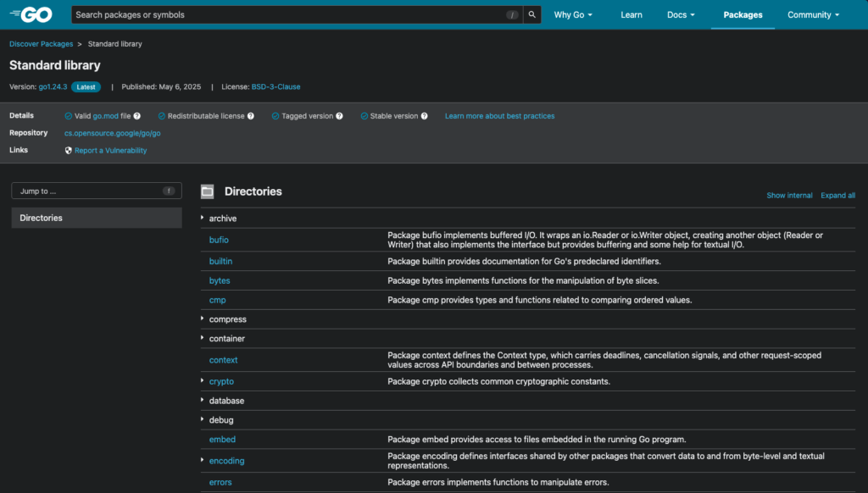
Task: Focus the Search packages or symbols field
Action: click(297, 15)
